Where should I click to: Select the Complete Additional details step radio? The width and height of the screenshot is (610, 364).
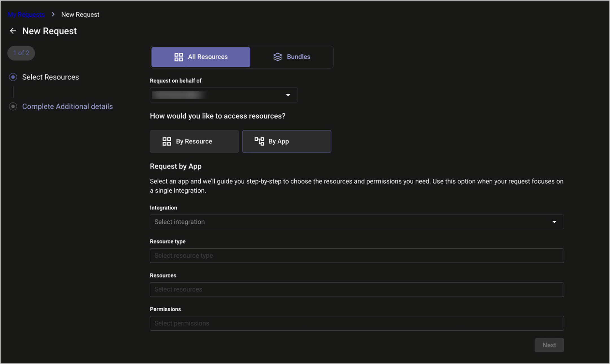13,106
